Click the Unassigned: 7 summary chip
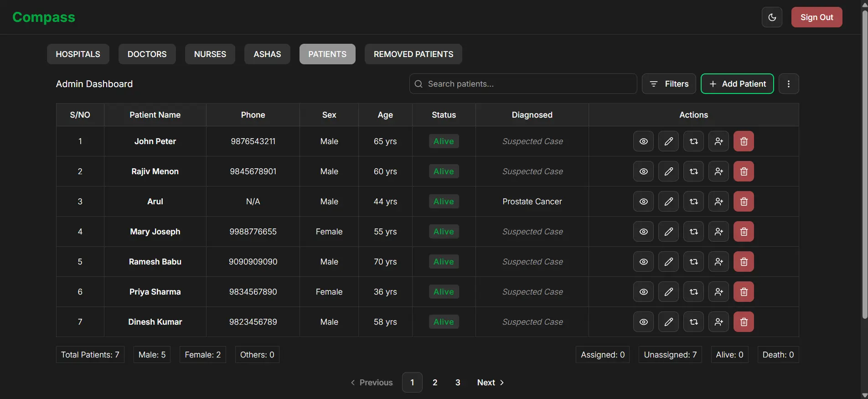868x399 pixels. pos(670,355)
